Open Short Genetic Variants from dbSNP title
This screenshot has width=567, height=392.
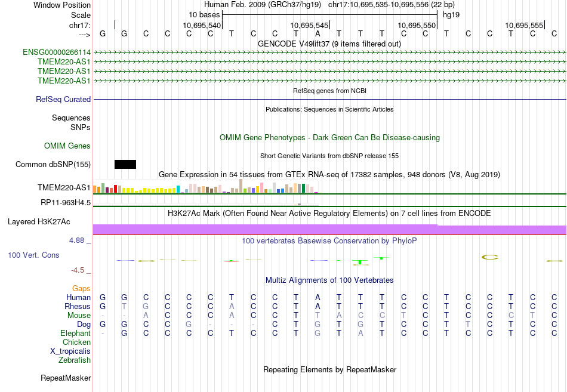[x=329, y=156]
